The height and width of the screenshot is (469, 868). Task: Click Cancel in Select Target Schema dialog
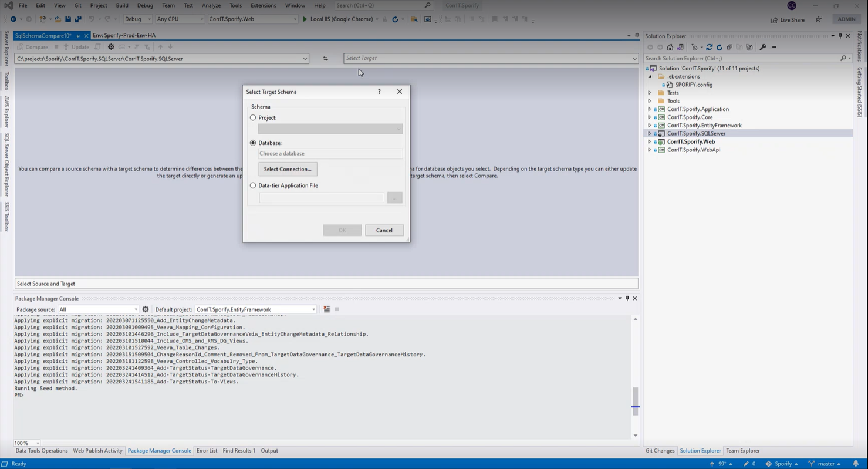click(384, 230)
